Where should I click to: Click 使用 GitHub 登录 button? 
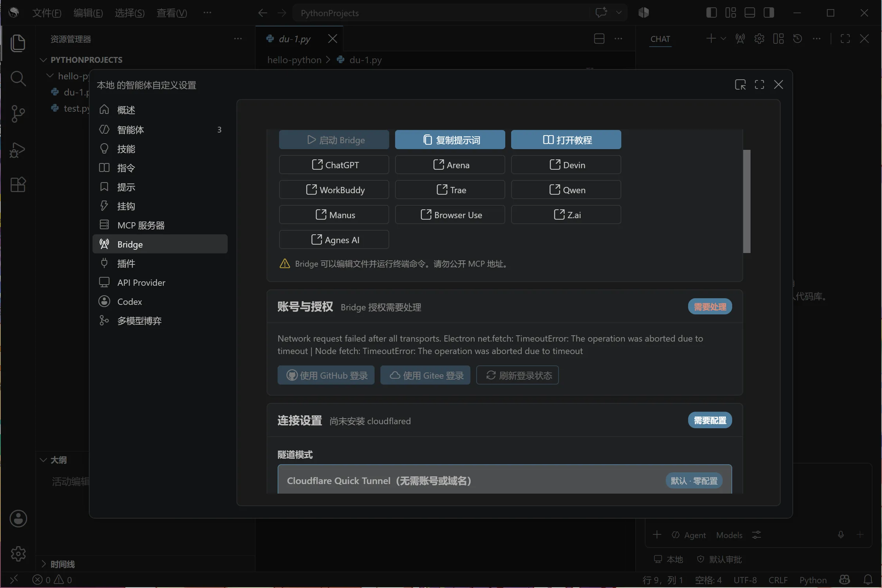(x=326, y=375)
